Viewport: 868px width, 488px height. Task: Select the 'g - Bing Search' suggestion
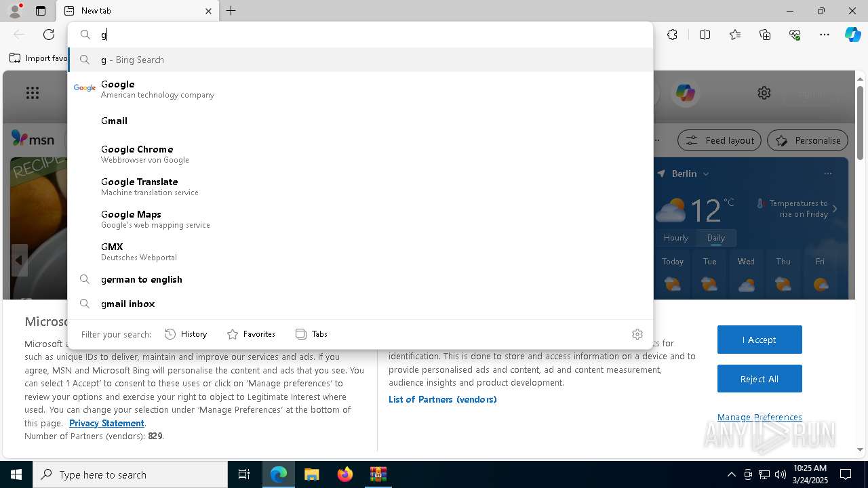click(360, 60)
